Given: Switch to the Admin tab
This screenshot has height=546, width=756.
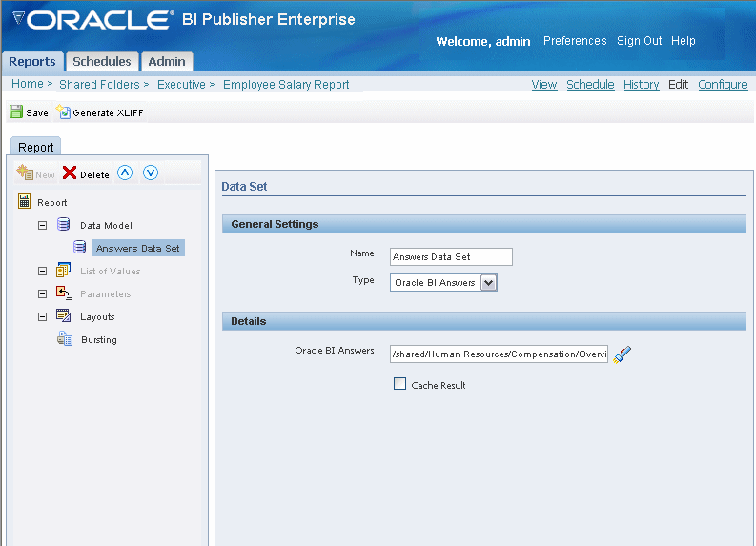Looking at the screenshot, I should 167,62.
